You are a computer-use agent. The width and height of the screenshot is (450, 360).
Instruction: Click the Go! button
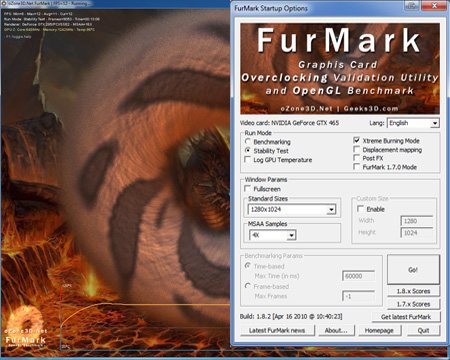[x=413, y=270]
